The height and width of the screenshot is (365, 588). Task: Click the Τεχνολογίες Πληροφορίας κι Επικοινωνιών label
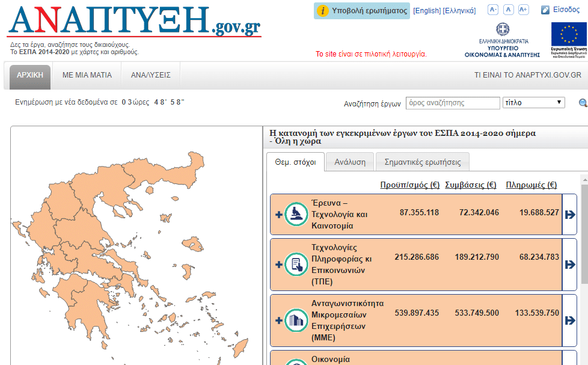(x=341, y=265)
